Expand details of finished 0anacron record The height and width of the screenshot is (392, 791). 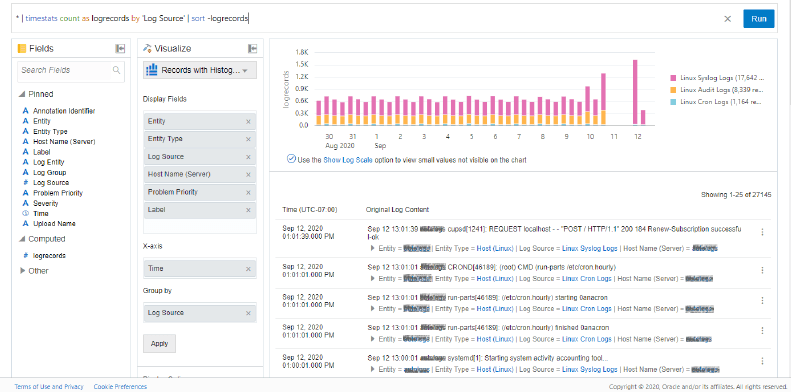point(373,339)
